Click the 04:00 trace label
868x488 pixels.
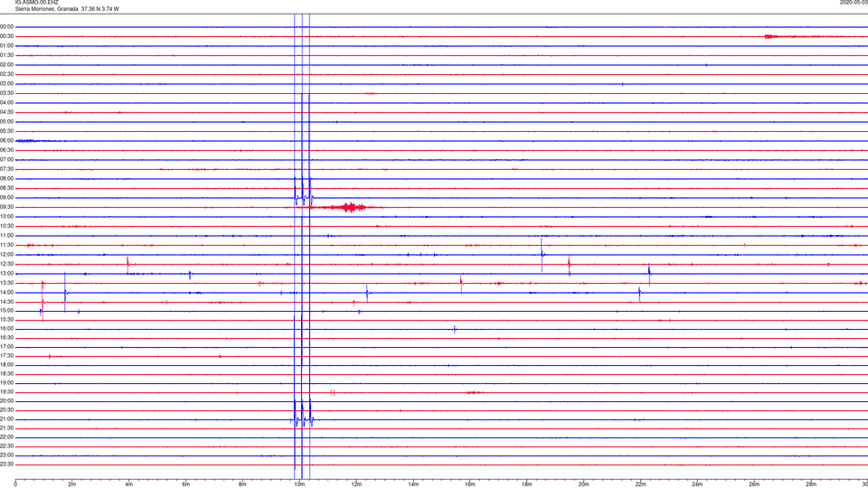pos(7,103)
